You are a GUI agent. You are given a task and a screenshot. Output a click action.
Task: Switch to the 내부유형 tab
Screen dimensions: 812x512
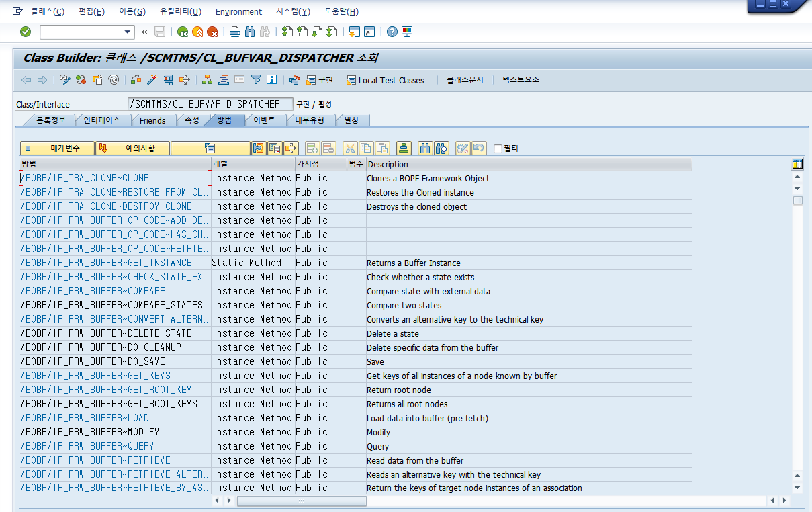click(310, 120)
